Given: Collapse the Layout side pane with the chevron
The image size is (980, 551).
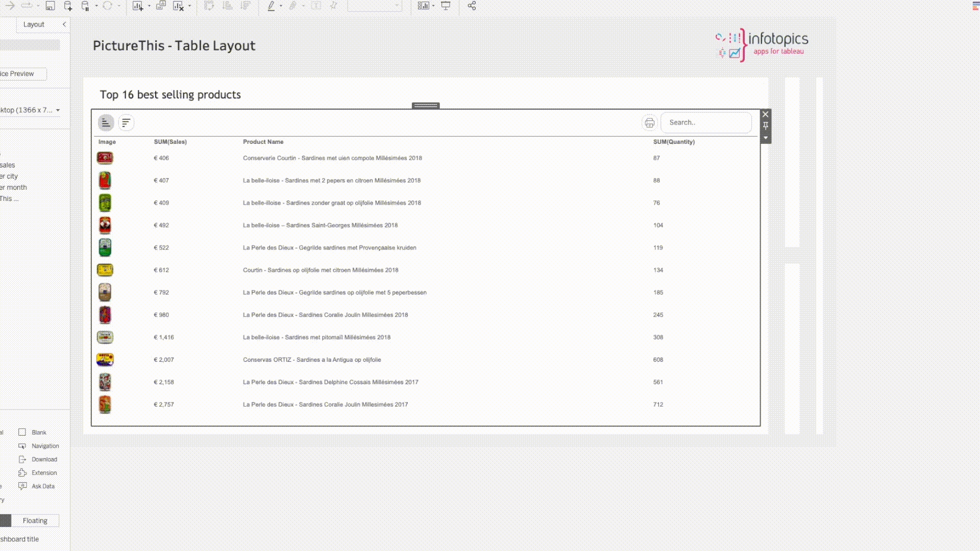Looking at the screenshot, I should [64, 24].
